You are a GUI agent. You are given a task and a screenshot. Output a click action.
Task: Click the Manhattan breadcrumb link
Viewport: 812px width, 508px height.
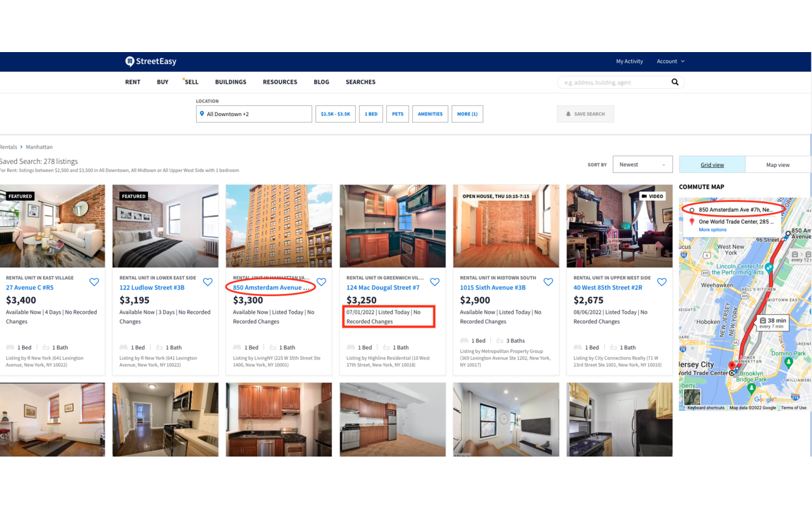[39, 147]
